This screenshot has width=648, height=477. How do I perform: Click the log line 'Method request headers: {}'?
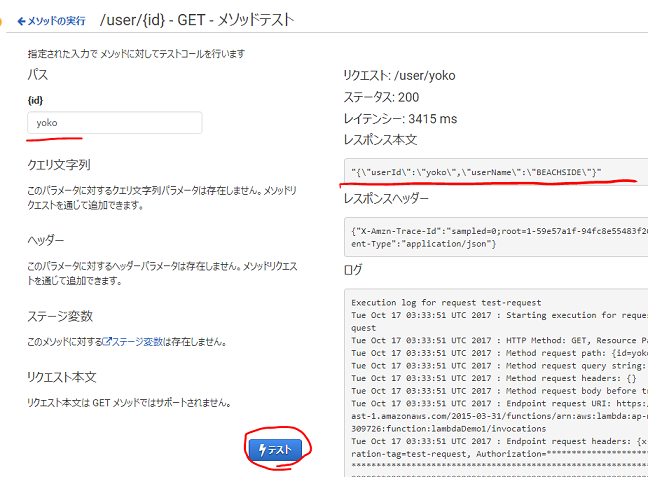pos(494,378)
